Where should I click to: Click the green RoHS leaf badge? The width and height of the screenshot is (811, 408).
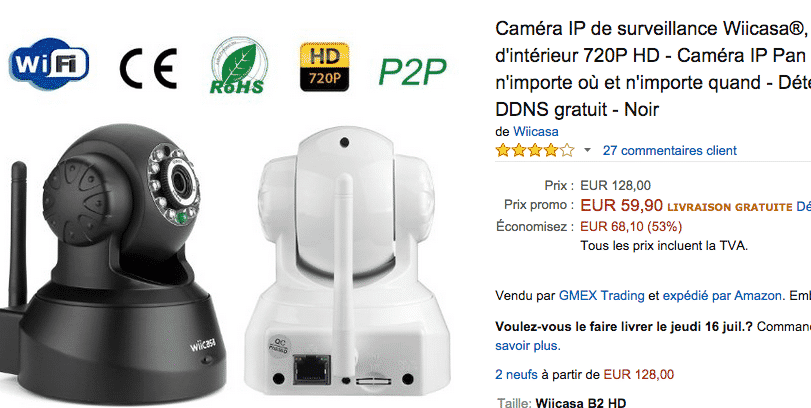(238, 66)
